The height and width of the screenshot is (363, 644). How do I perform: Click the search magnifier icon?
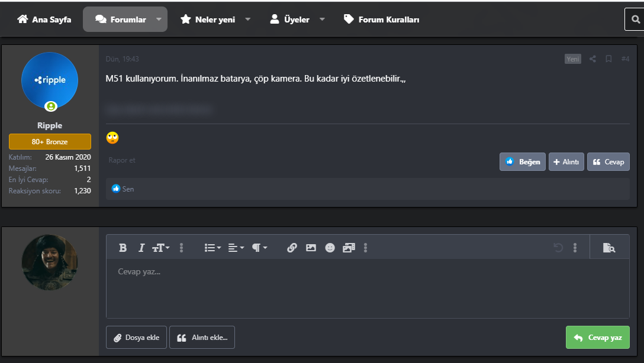(x=635, y=20)
